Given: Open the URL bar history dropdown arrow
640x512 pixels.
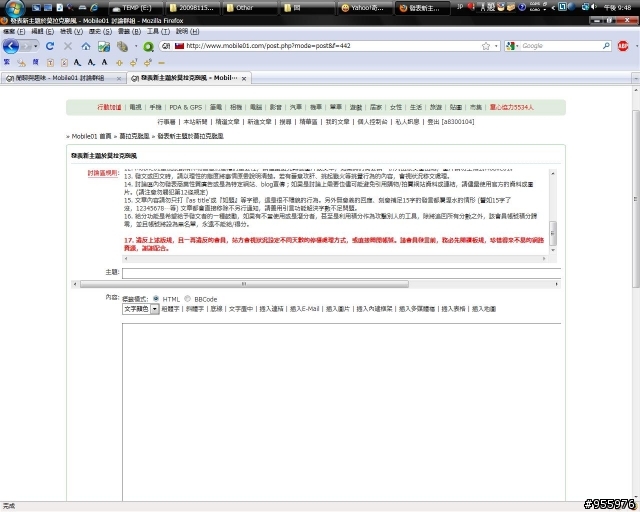Looking at the screenshot, I should coord(496,46).
